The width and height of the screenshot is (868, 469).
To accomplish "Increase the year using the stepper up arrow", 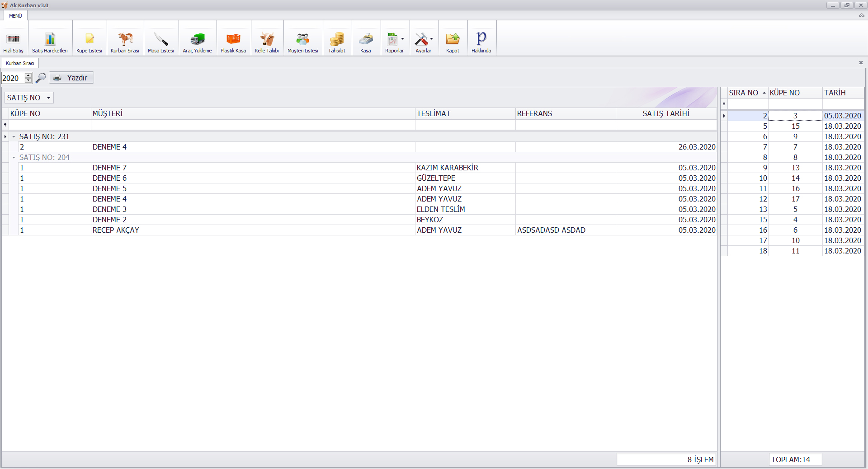I will pos(28,75).
